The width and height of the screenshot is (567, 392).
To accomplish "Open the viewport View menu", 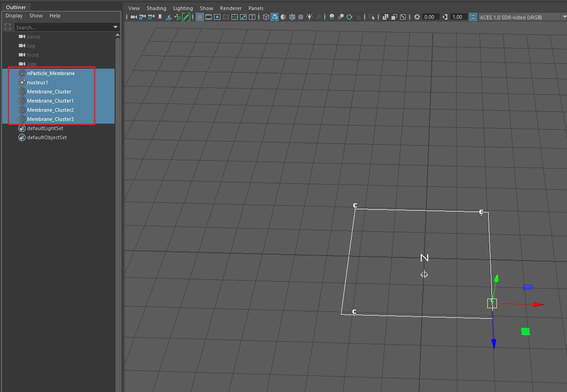I will [134, 8].
